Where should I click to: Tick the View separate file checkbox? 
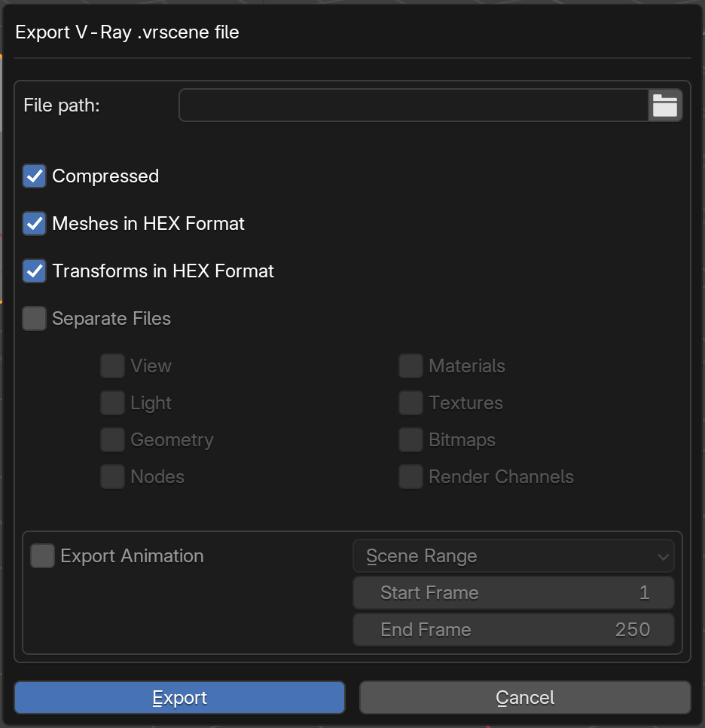(113, 366)
